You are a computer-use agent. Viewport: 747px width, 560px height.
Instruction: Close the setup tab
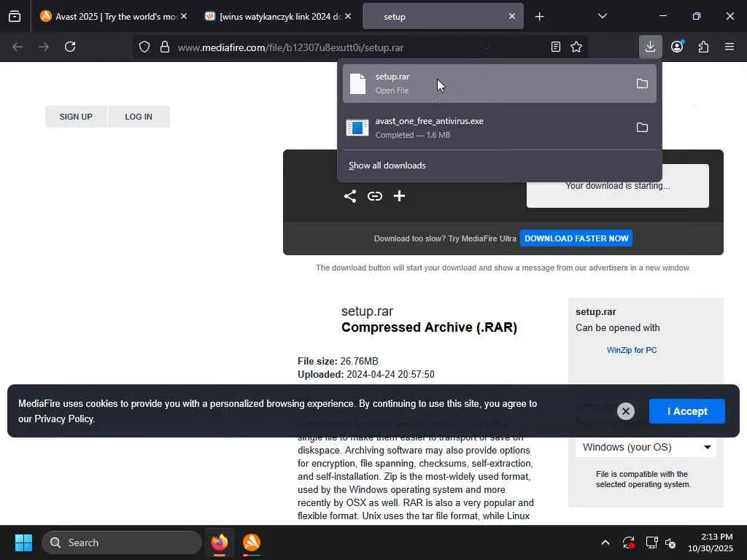point(511,16)
